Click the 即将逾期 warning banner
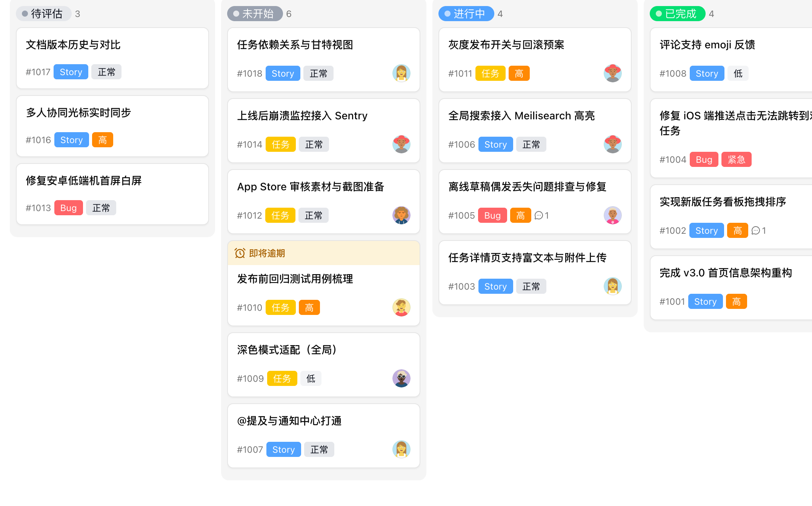The height and width of the screenshot is (506, 812). [324, 253]
